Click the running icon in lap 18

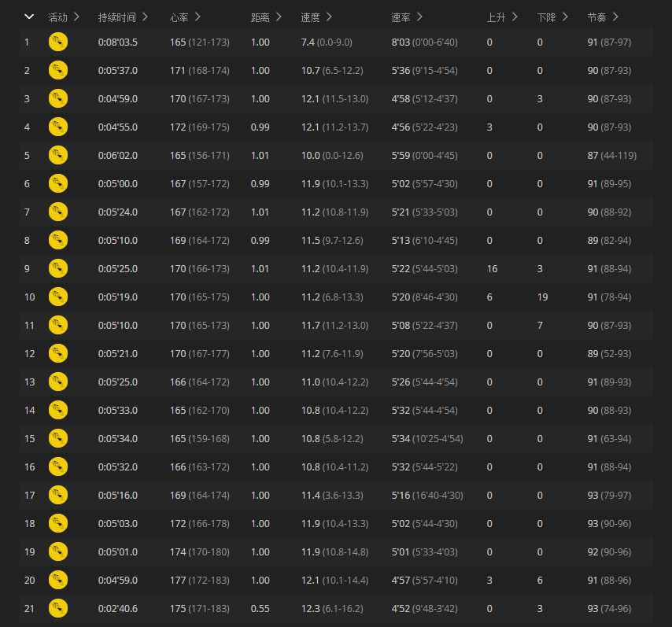58,523
